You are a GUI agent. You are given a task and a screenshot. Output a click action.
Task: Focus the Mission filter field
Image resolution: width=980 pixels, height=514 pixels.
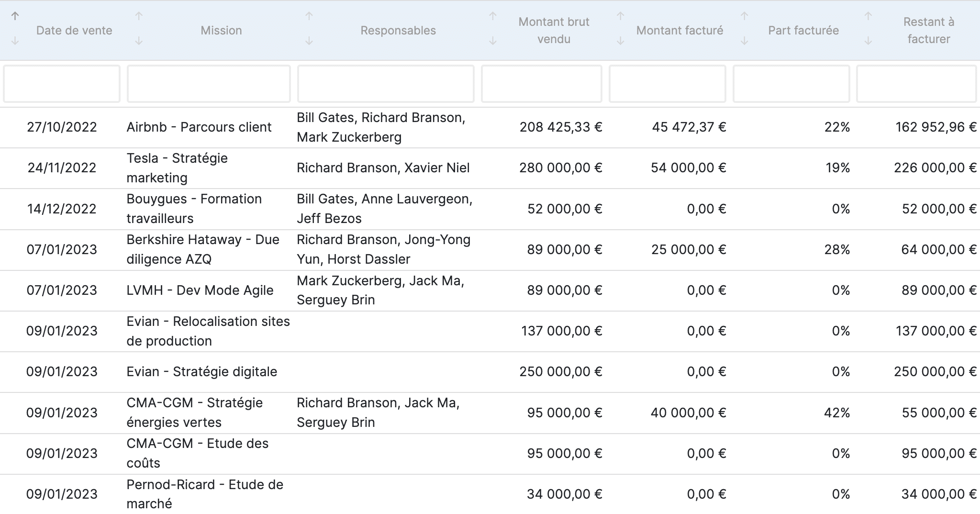(209, 84)
